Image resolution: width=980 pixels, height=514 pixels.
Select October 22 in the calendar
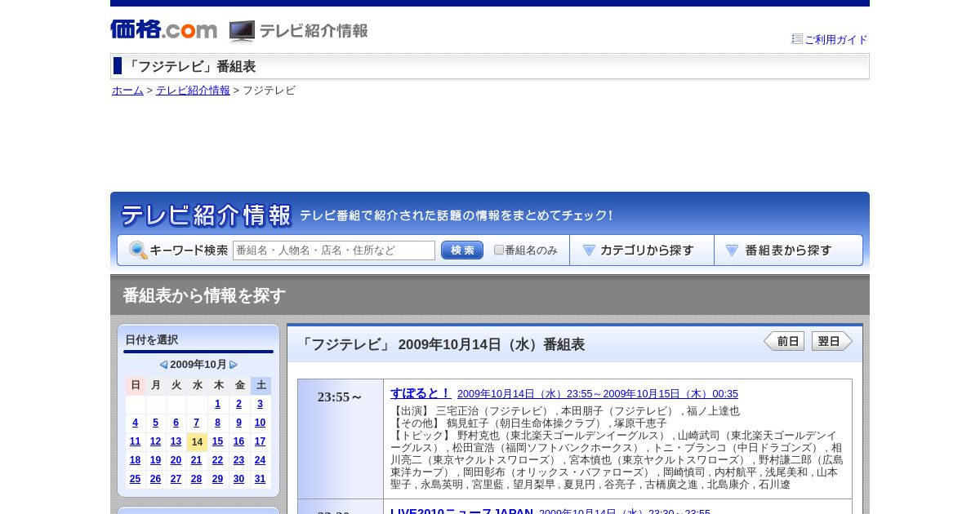(x=217, y=460)
